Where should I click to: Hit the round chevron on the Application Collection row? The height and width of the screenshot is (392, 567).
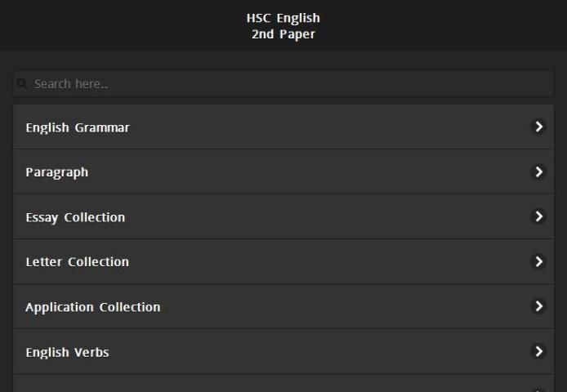[538, 306]
